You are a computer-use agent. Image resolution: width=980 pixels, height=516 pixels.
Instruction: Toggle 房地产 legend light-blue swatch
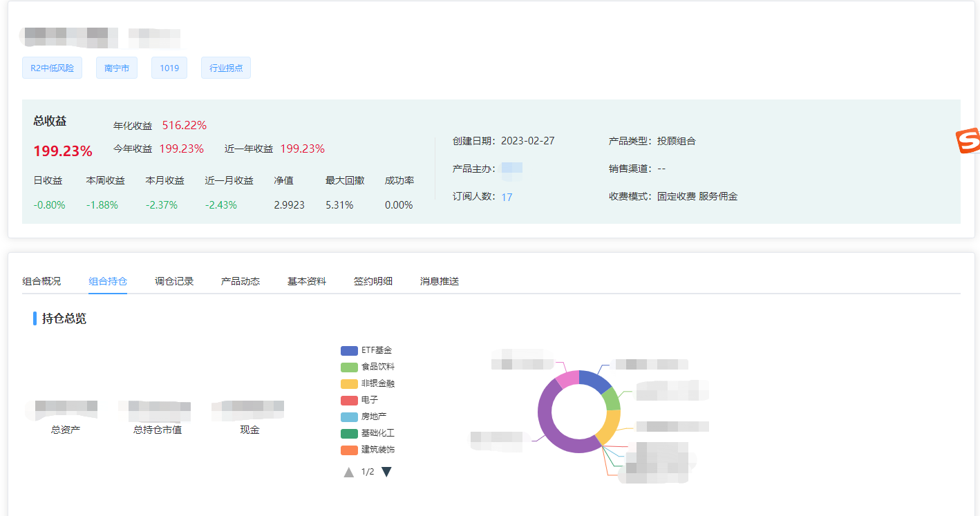(349, 417)
